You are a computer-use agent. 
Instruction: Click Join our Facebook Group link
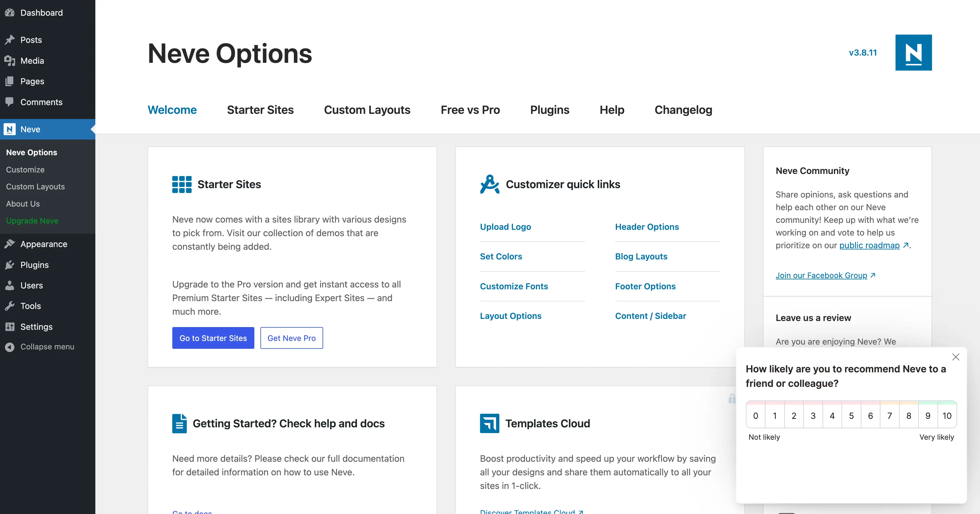(821, 275)
